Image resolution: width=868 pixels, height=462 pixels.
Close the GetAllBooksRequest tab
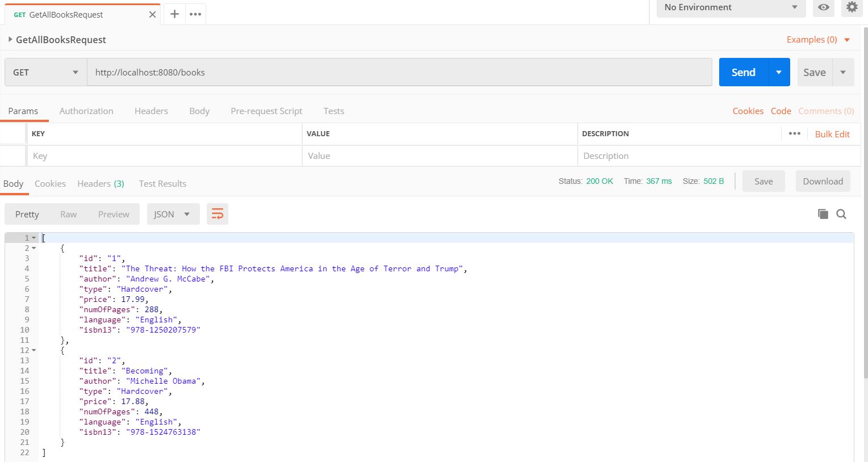click(152, 15)
